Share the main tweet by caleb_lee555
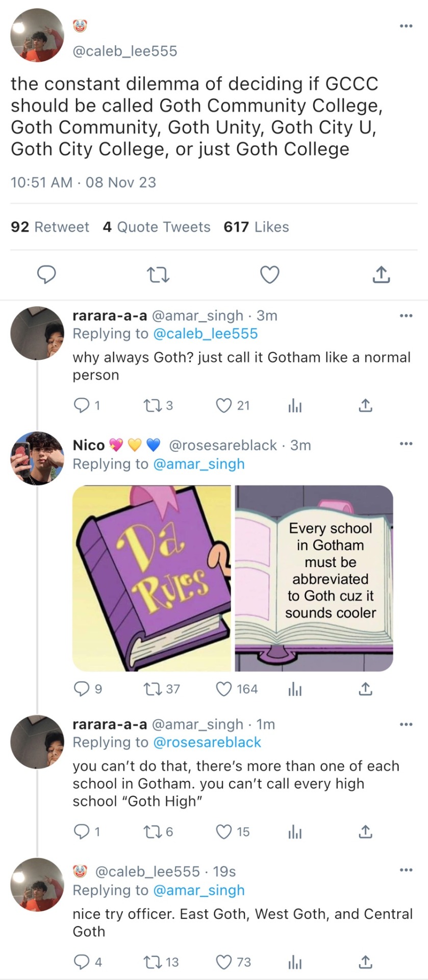428x980 pixels. [381, 275]
